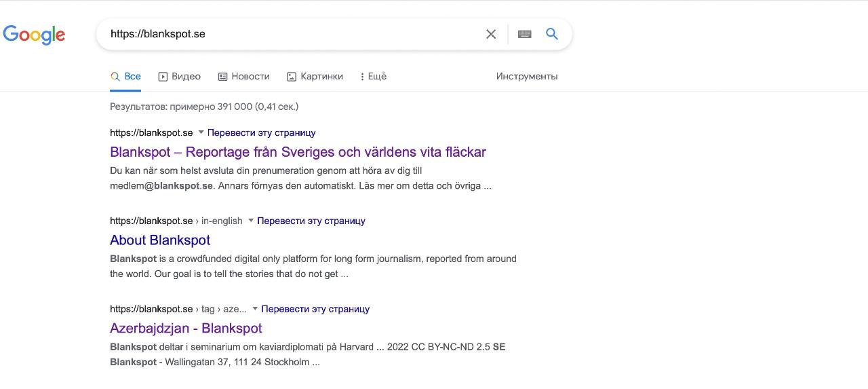Open the About Blankspot result
Image resolution: width=868 pixels, height=389 pixels.
(160, 240)
